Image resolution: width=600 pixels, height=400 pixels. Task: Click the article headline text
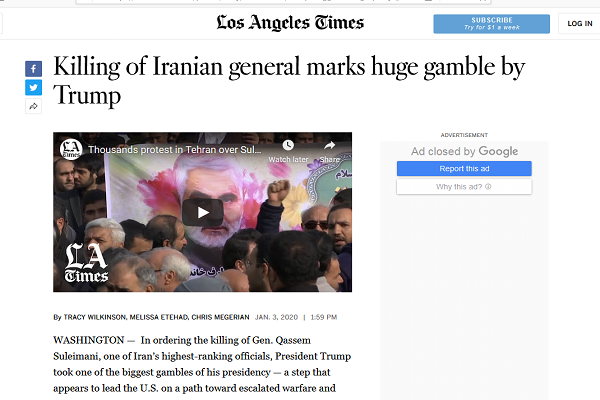pos(289,81)
